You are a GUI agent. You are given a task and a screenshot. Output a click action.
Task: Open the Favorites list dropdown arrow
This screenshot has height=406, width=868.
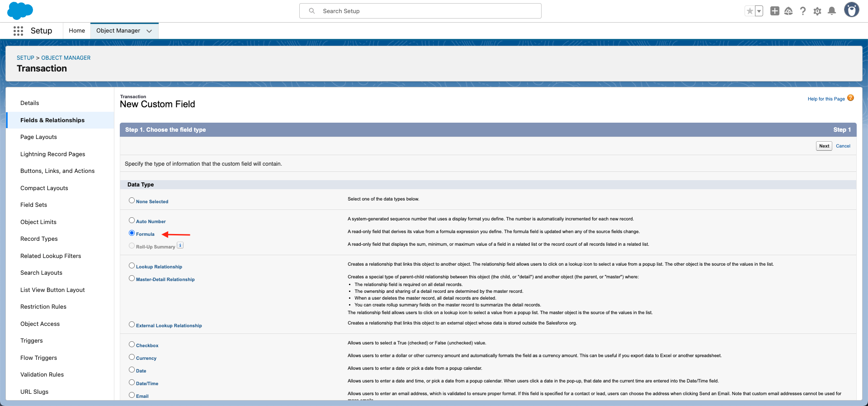759,11
